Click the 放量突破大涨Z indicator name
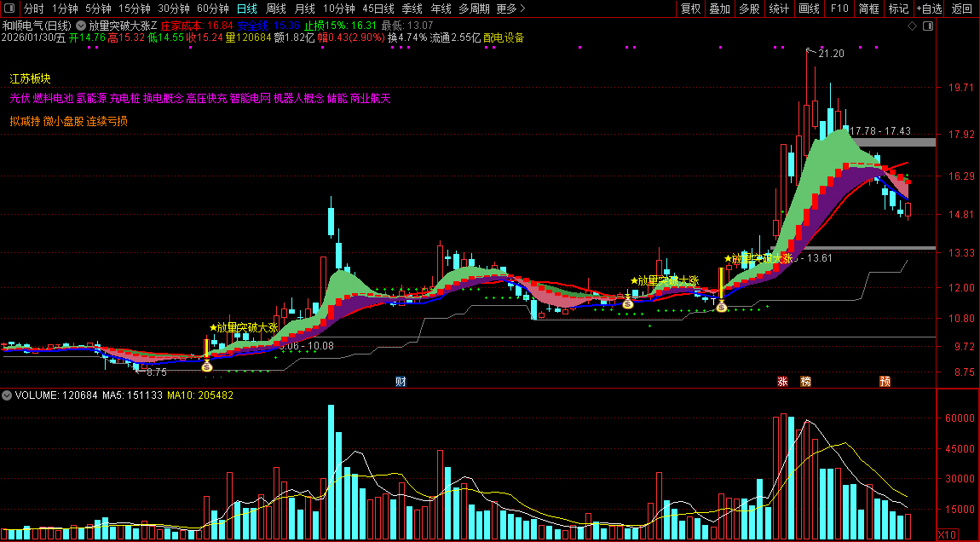This screenshot has height=542, width=980. pyautogui.click(x=123, y=26)
